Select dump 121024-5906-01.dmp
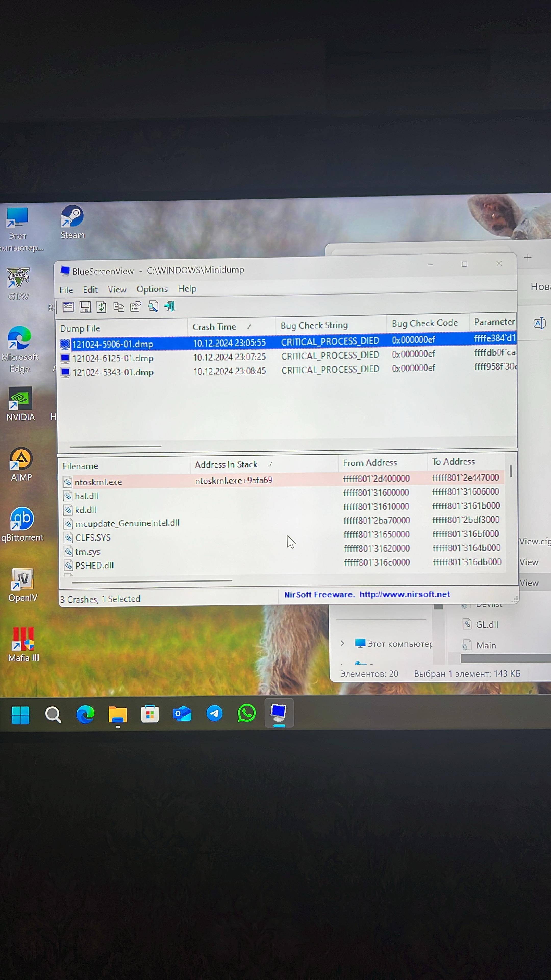The image size is (551, 980). click(112, 344)
